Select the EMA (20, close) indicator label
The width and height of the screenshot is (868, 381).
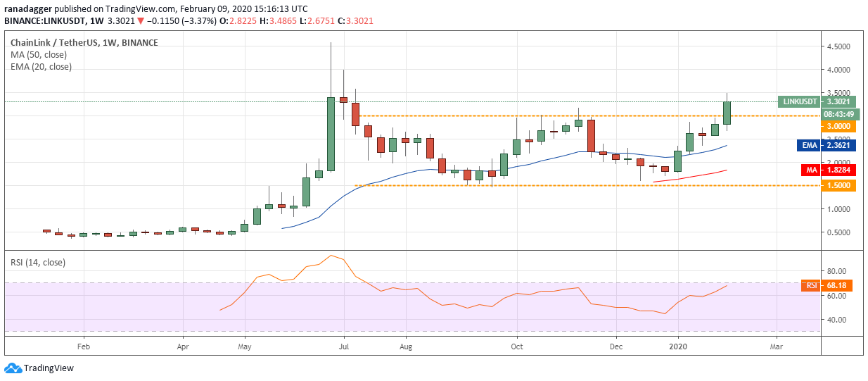pyautogui.click(x=41, y=67)
